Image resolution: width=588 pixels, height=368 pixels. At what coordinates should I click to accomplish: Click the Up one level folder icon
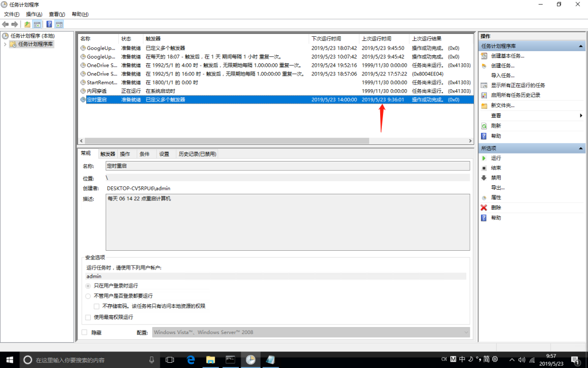[x=27, y=24]
